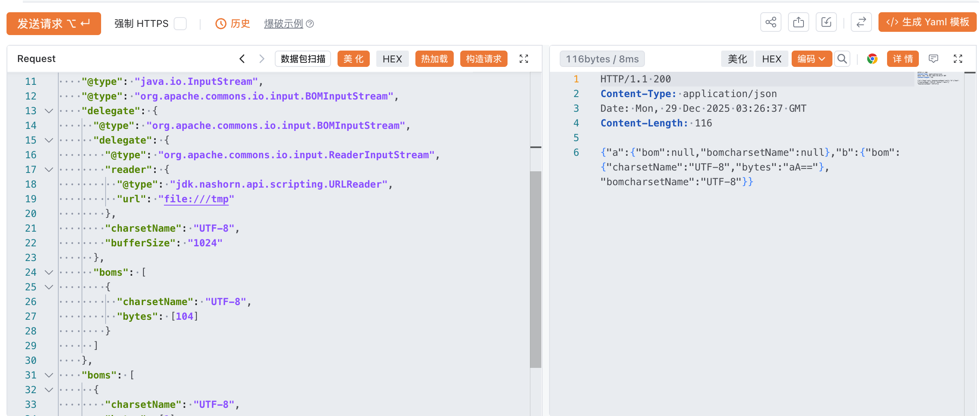Click Content-Length header in response
Viewport: 980px width, 416px height.
(644, 123)
